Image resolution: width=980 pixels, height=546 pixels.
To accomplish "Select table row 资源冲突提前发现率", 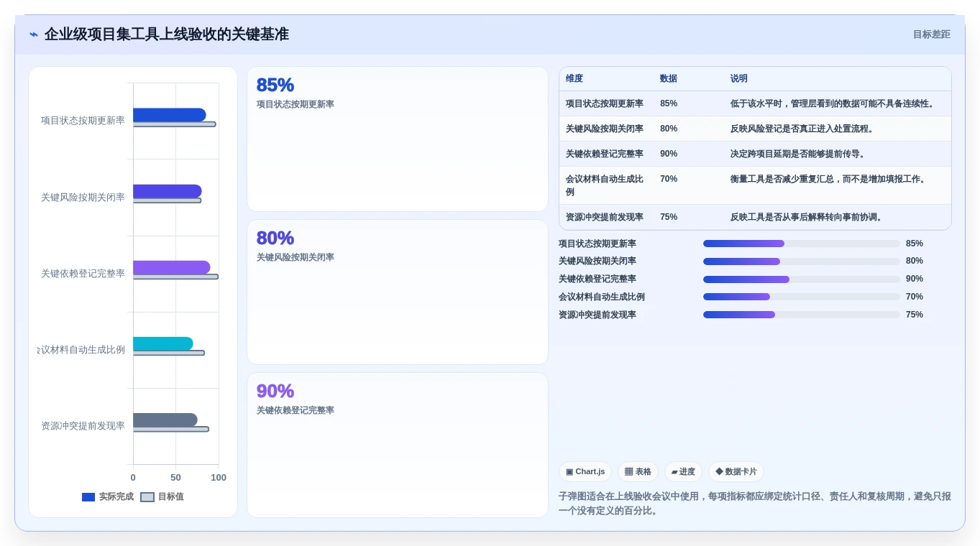I will (x=755, y=217).
